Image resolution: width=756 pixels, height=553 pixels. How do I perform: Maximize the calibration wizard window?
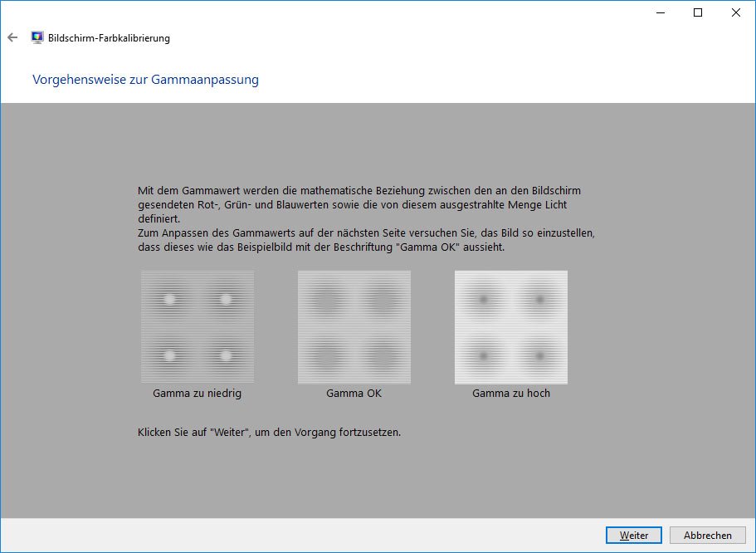point(698,12)
